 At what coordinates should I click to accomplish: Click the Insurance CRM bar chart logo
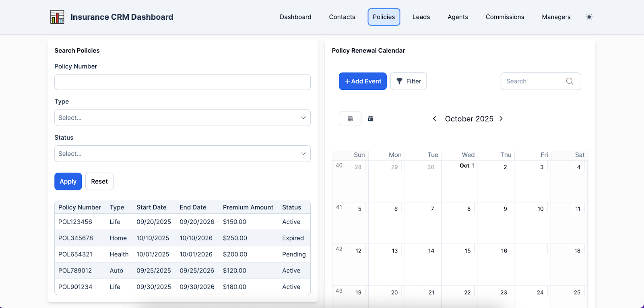[57, 17]
